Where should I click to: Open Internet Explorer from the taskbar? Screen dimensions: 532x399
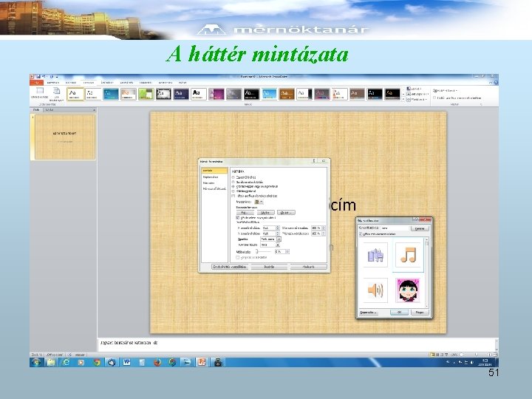coord(66,362)
